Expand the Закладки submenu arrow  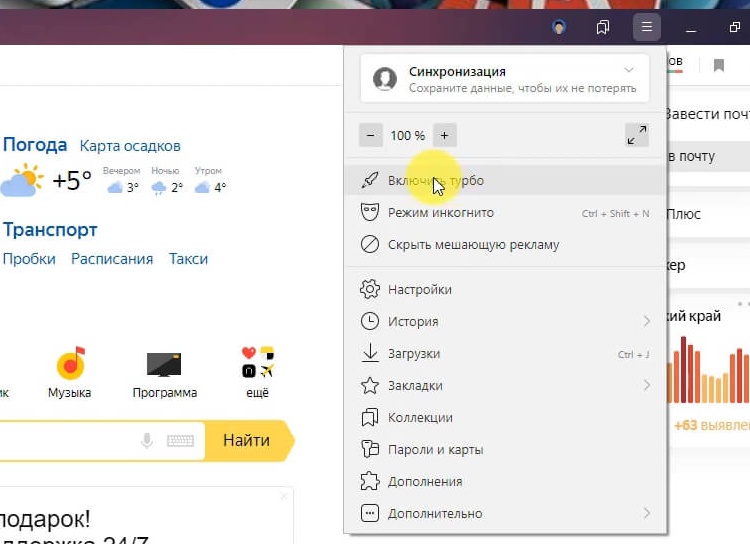[647, 385]
